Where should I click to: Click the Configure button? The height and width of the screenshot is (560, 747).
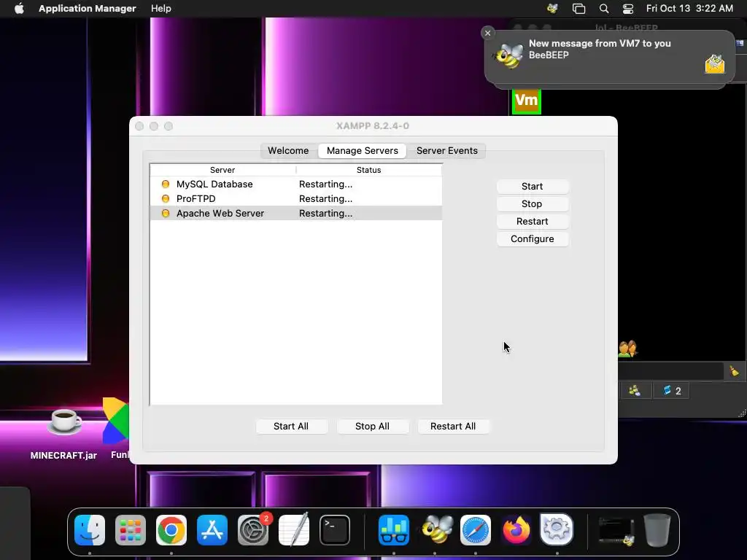[x=532, y=239]
